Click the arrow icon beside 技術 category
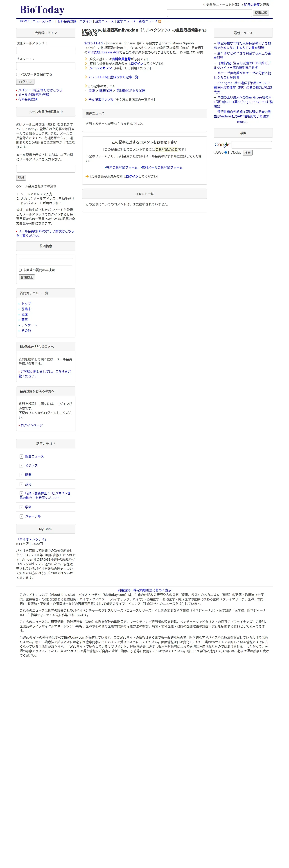289x868 pixels. pyautogui.click(x=21, y=484)
